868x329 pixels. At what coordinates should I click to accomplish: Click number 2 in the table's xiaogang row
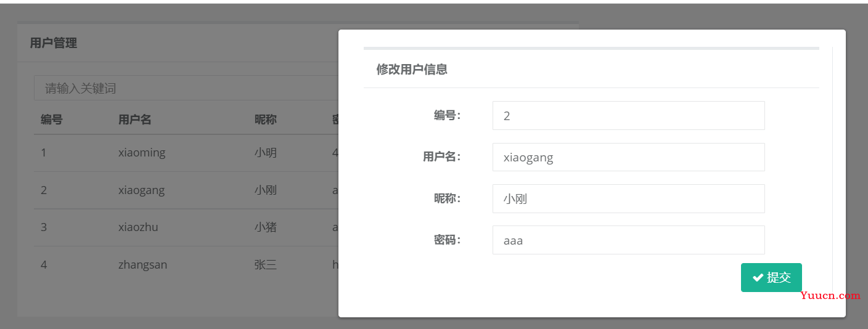tap(44, 190)
